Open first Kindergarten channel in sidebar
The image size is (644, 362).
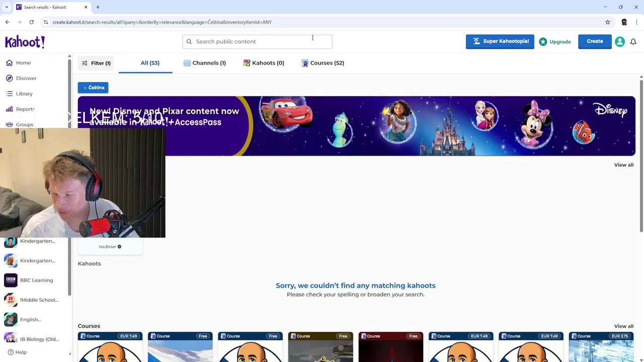point(30,241)
